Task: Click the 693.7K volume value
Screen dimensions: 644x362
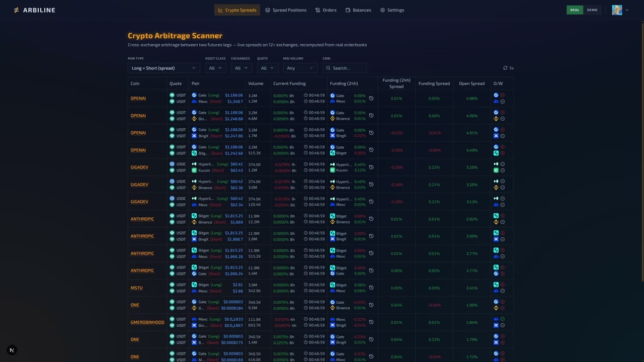Action: (255, 326)
